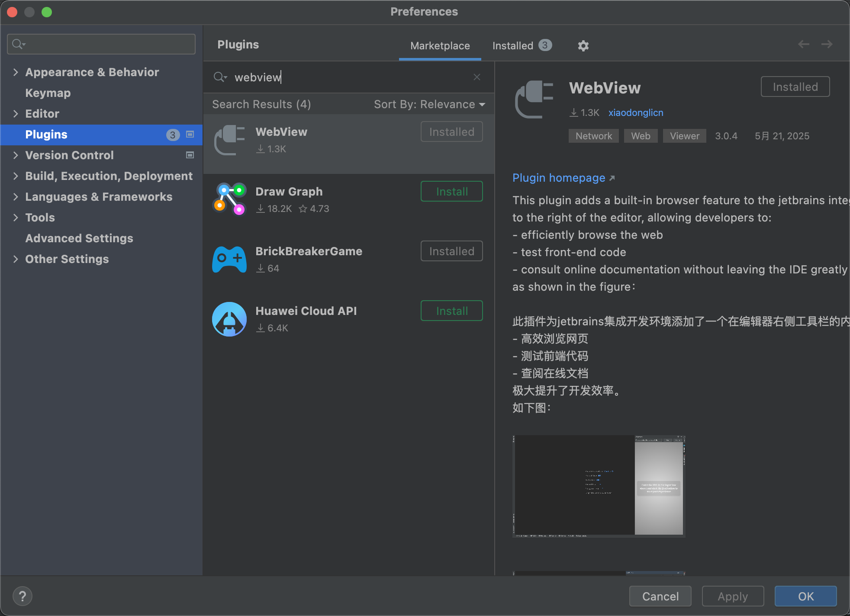Expand the Languages & Frameworks node
The height and width of the screenshot is (616, 850).
16,197
